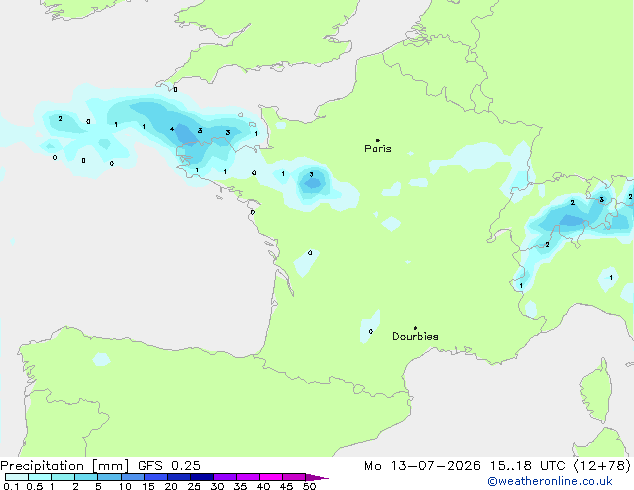This screenshot has width=634, height=490.
Task: Click the weatheronline.co.uk copyright link
Action: 550,481
